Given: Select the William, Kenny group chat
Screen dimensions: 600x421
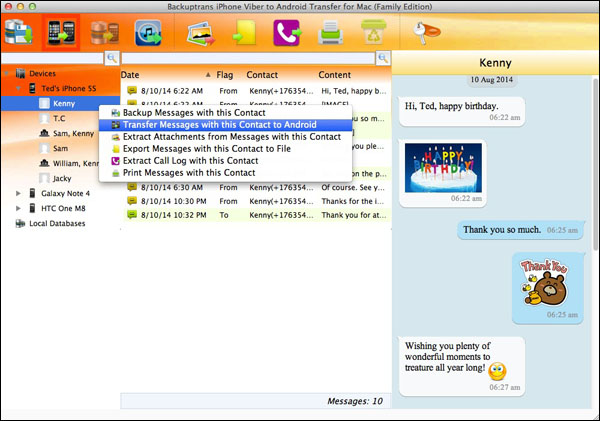Looking at the screenshot, I should pos(69,163).
